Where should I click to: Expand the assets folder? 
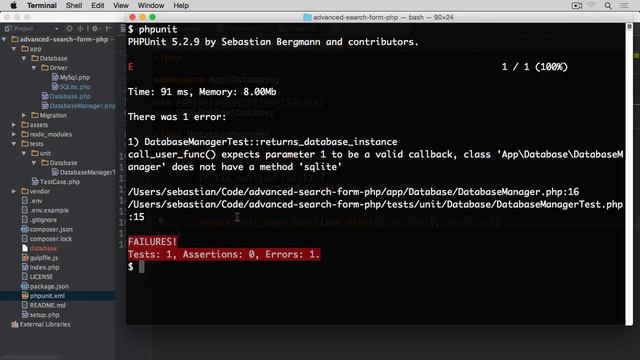[14, 125]
